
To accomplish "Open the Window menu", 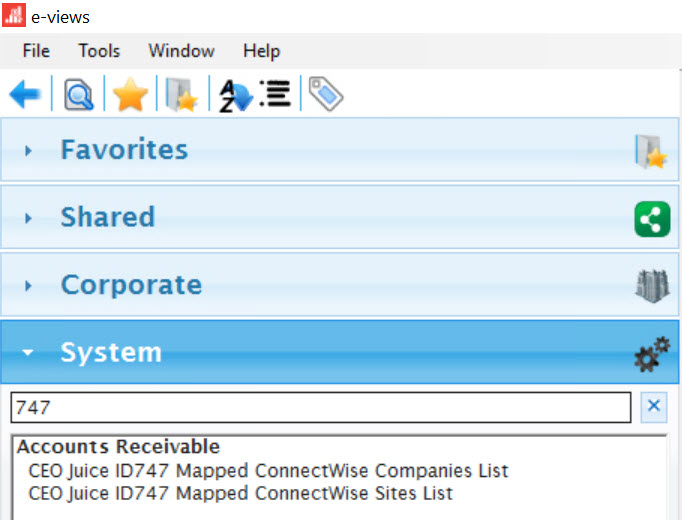I will (181, 51).
